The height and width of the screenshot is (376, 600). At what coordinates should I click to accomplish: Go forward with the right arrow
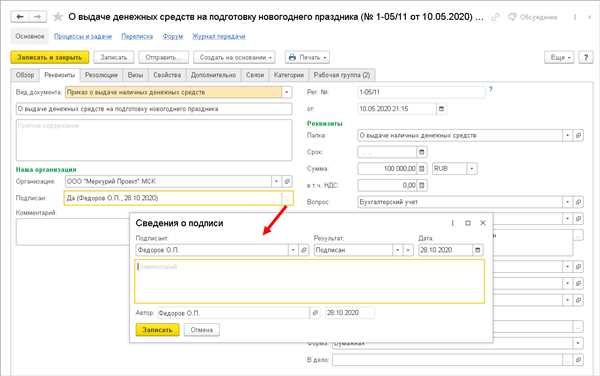tap(38, 16)
